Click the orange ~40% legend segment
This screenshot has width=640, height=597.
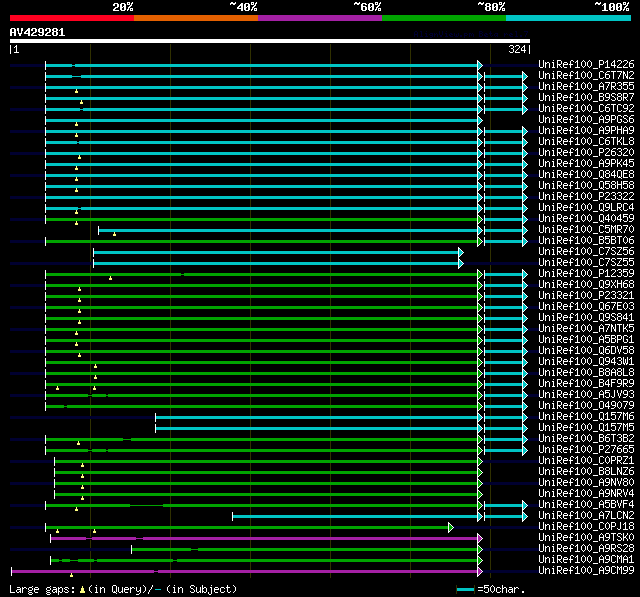[x=195, y=18]
